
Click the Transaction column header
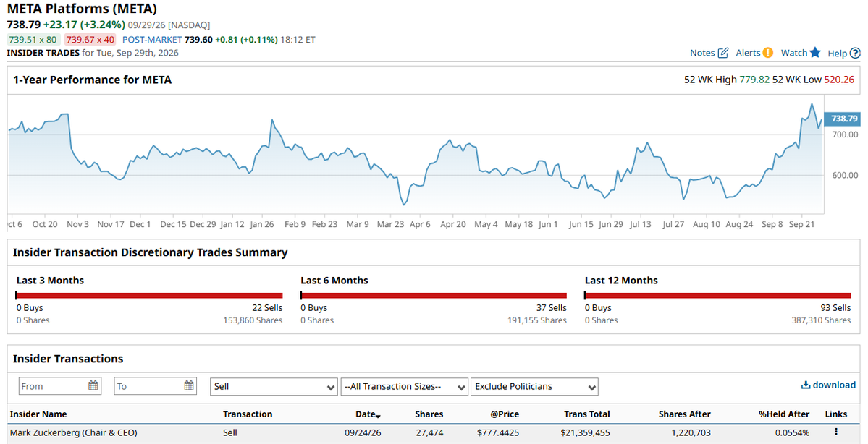[x=248, y=414]
